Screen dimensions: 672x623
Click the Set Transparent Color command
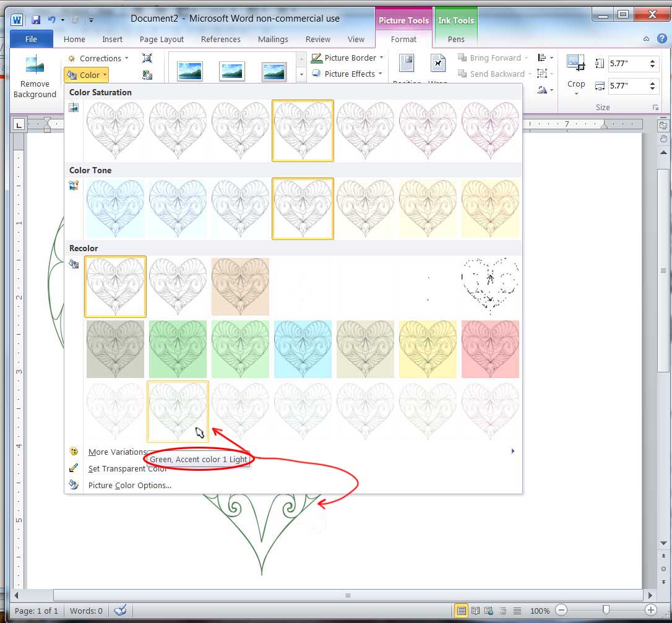point(127,468)
